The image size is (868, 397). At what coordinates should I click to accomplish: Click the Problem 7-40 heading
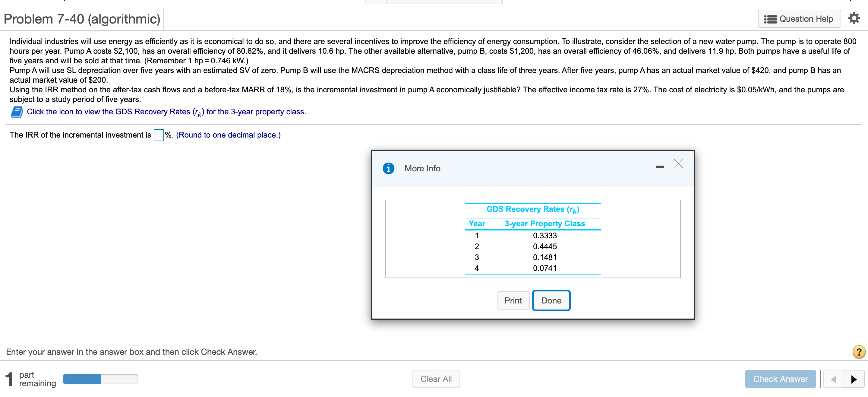pos(81,19)
